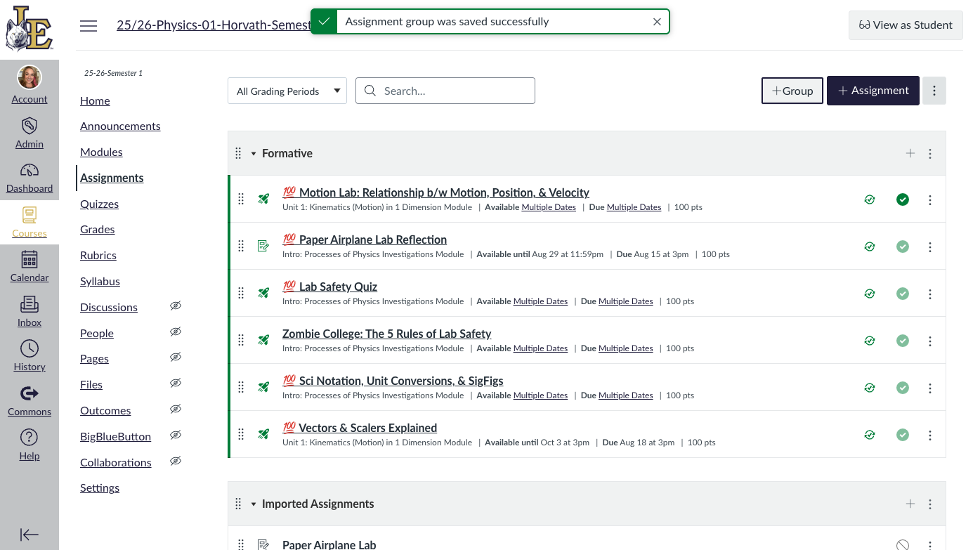Click the + Assignment button
This screenshot has height=550, width=980.
pyautogui.click(x=873, y=91)
